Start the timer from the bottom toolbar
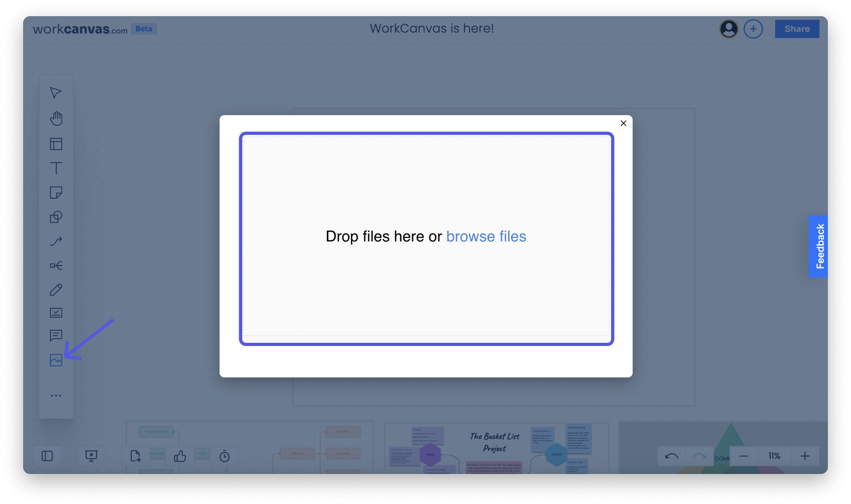This screenshot has width=851, height=504. click(x=224, y=456)
